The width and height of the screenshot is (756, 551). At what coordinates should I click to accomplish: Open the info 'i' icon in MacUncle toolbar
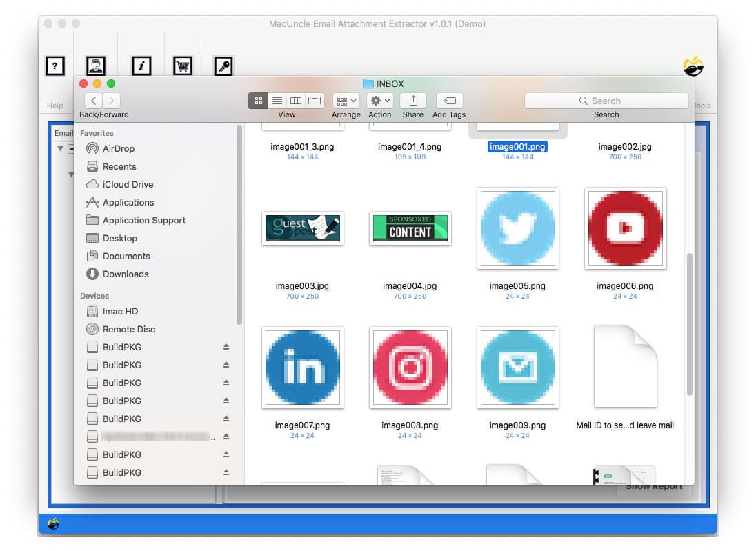tap(141, 66)
